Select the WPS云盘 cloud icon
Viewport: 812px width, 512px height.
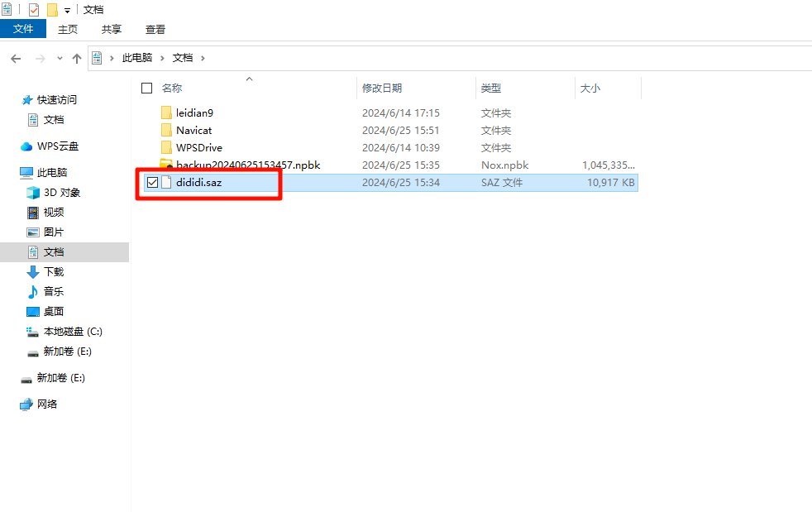tap(27, 146)
